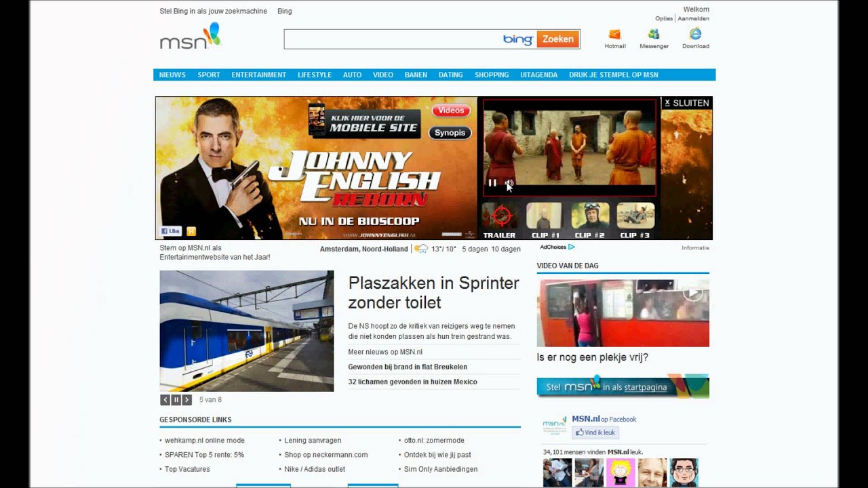Image resolution: width=868 pixels, height=488 pixels.
Task: Click the Bing logo in search box
Action: [517, 39]
